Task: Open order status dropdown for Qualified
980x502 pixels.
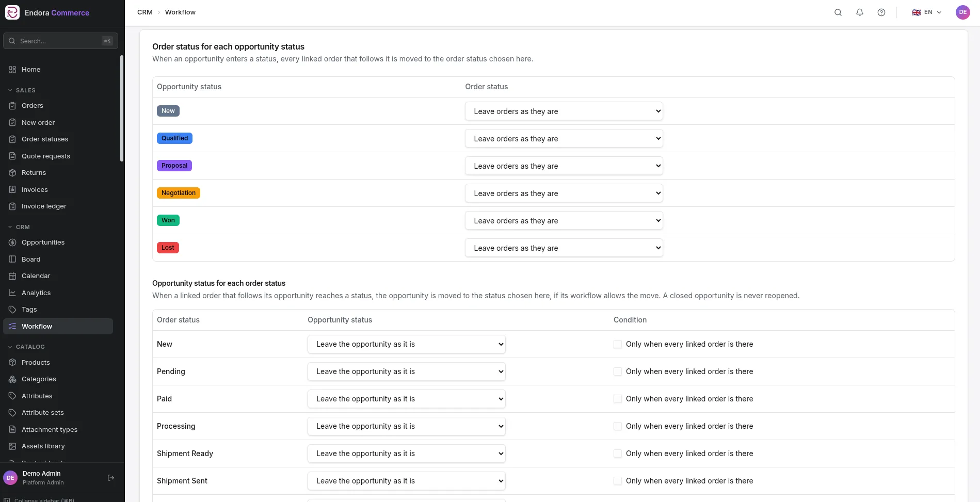Action: coord(564,139)
